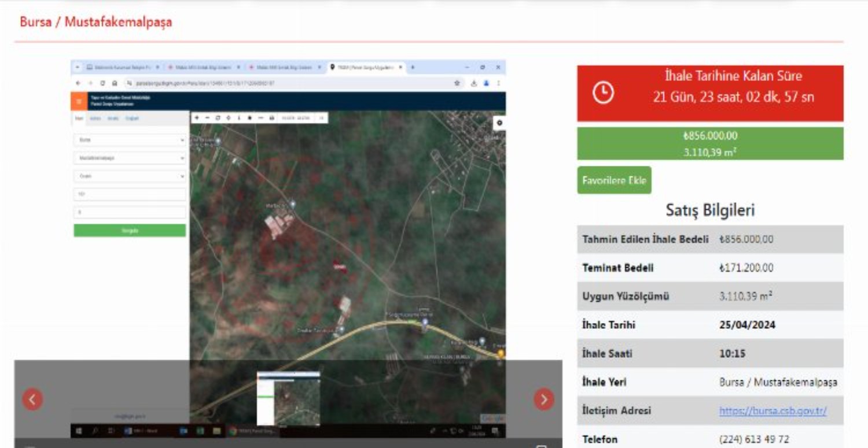
Task: Click the browser reload icon
Action: [x=102, y=83]
